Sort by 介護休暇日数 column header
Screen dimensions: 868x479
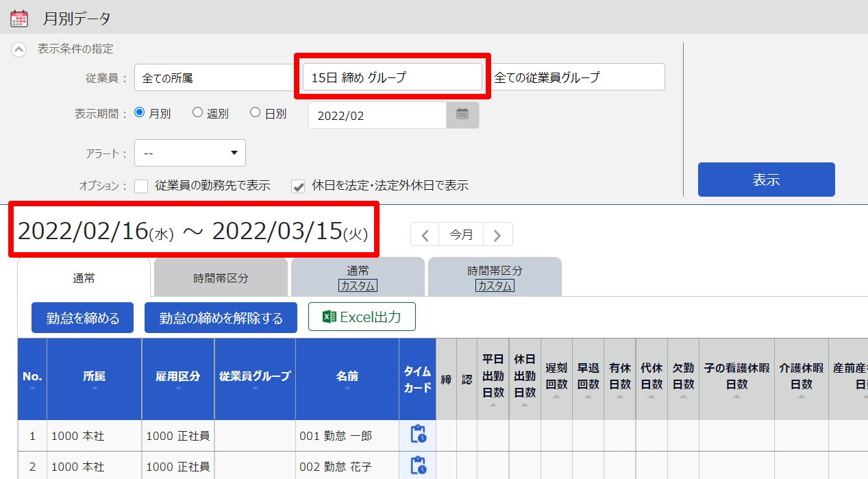tap(802, 379)
